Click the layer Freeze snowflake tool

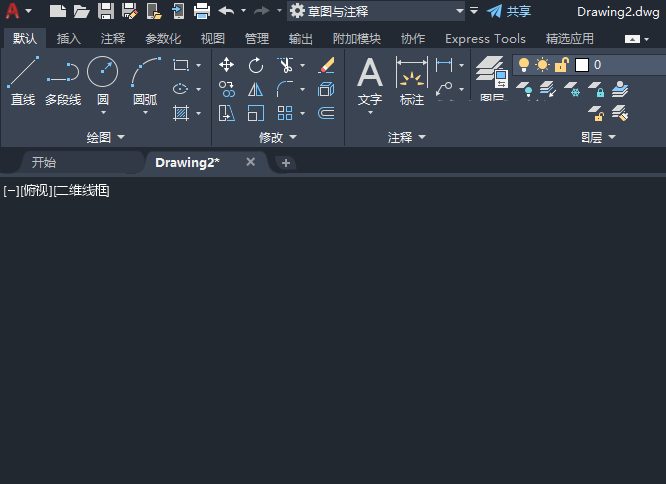click(572, 90)
